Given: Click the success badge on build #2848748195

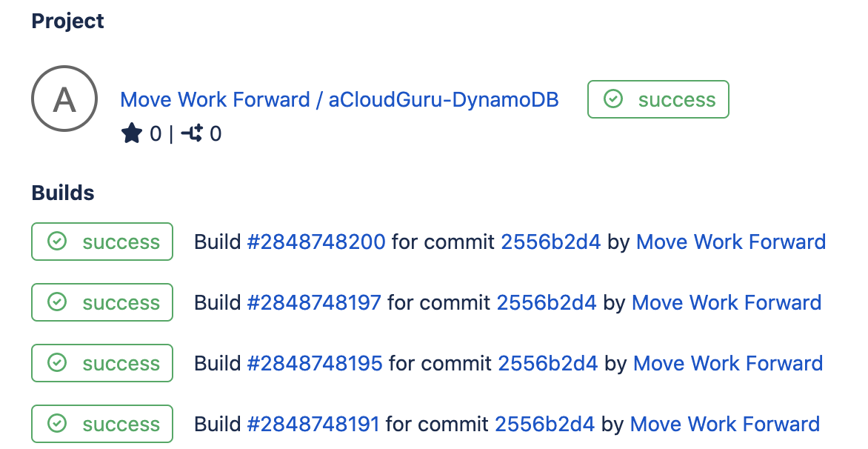Looking at the screenshot, I should pyautogui.click(x=101, y=363).
